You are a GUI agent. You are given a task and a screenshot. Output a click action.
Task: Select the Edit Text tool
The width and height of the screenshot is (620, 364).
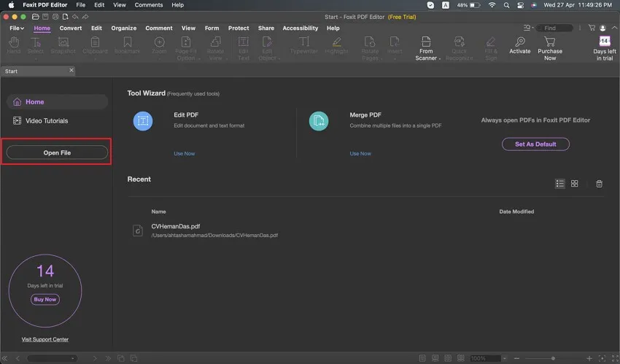click(244, 48)
